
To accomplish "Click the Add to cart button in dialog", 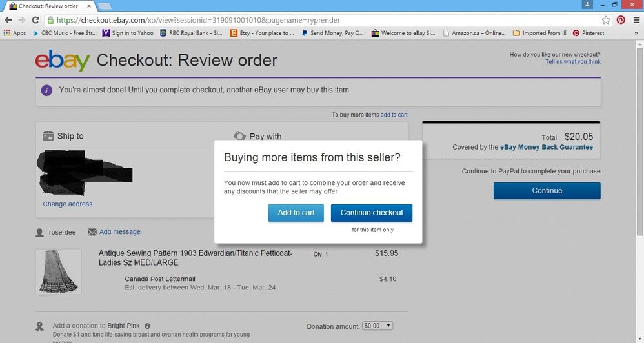I will [296, 213].
